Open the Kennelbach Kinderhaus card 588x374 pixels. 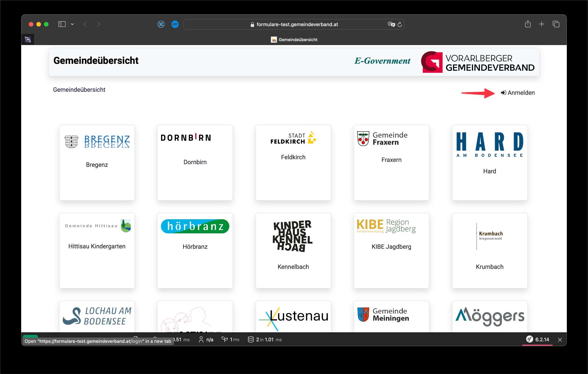click(293, 250)
